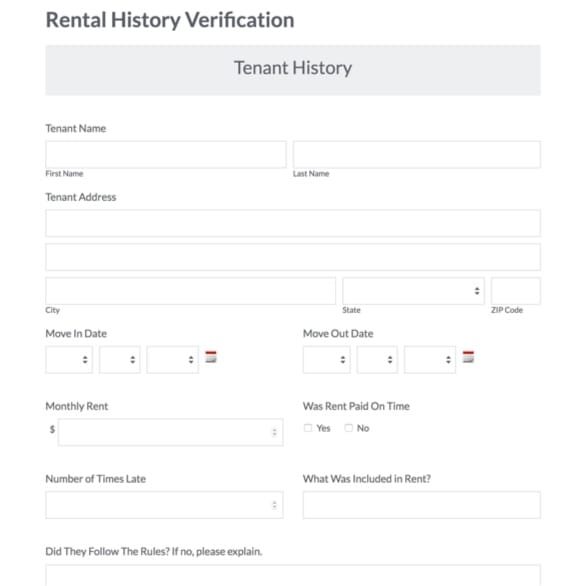Click the Rental History Verification title
586x586 pixels.
point(170,20)
